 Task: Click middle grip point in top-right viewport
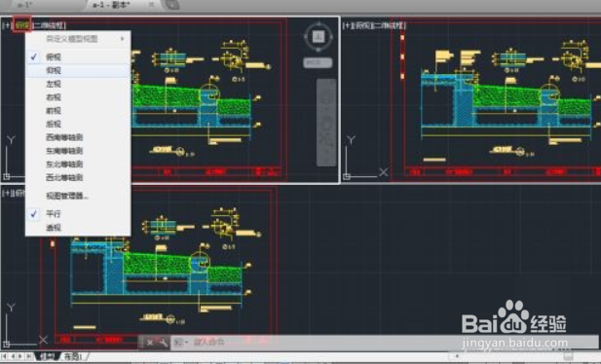(402, 56)
